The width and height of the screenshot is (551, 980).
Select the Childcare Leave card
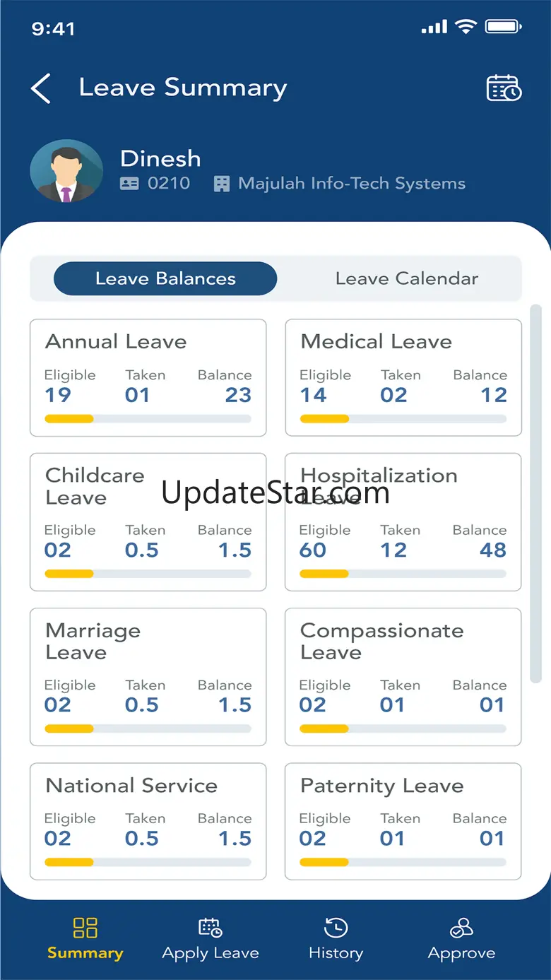tap(148, 522)
